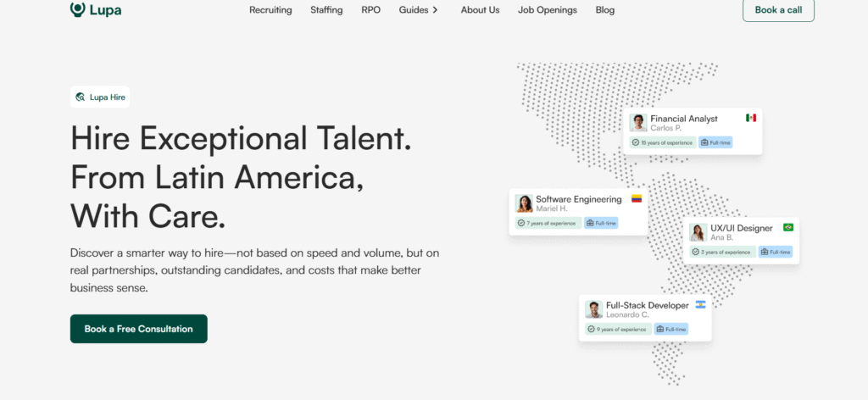Screen dimensions: 868x400
Task: Expand the Guides dropdown chevron
Action: (x=435, y=10)
